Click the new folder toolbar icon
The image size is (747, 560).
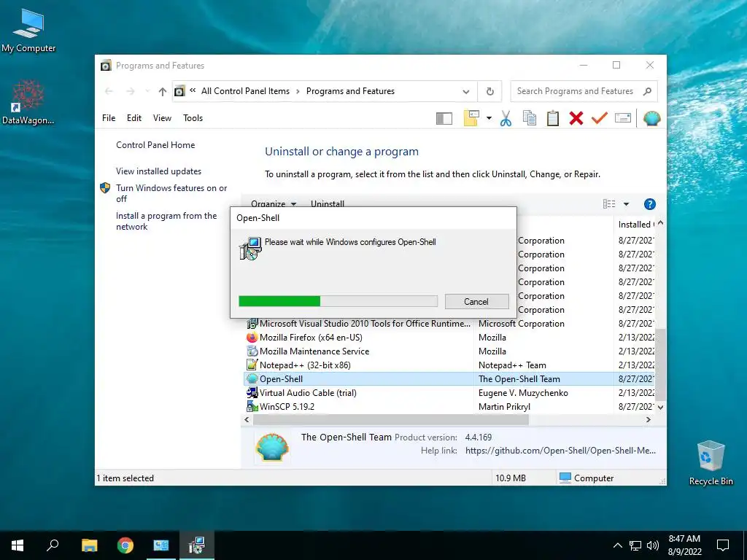pyautogui.click(x=471, y=118)
